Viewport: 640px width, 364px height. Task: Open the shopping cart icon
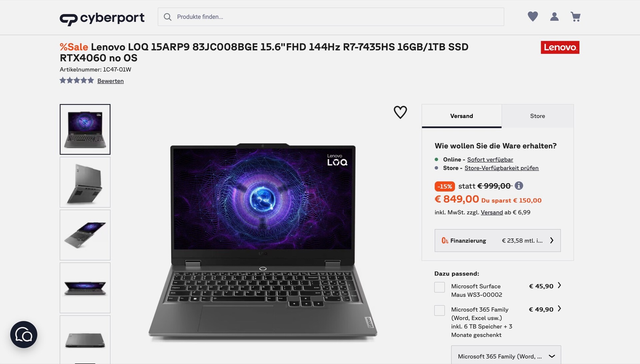pos(576,17)
